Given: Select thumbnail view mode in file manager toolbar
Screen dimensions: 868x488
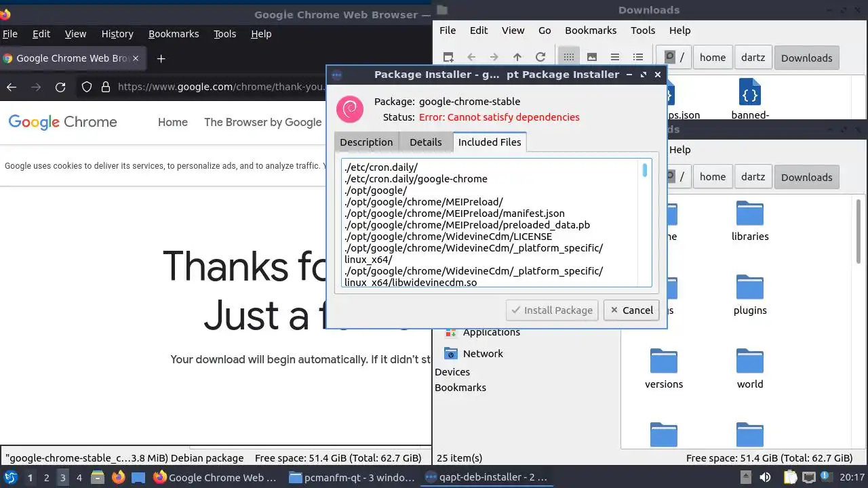Looking at the screenshot, I should click(x=592, y=58).
